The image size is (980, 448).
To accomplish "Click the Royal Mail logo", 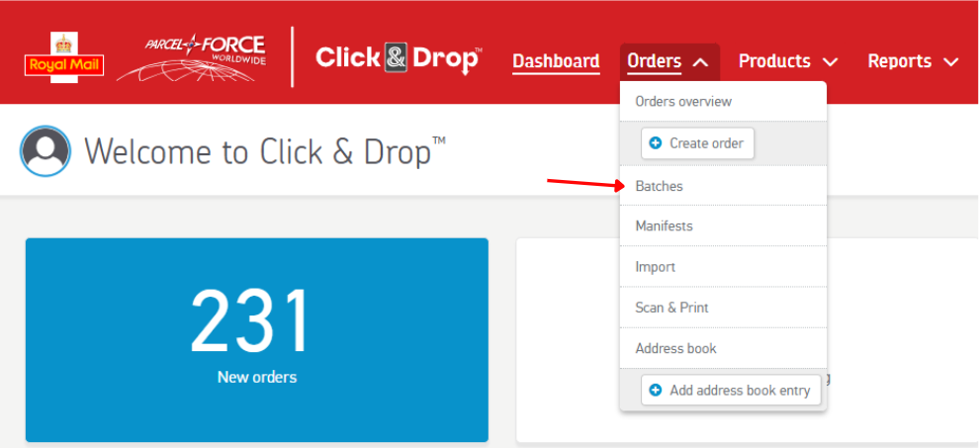I will (64, 55).
